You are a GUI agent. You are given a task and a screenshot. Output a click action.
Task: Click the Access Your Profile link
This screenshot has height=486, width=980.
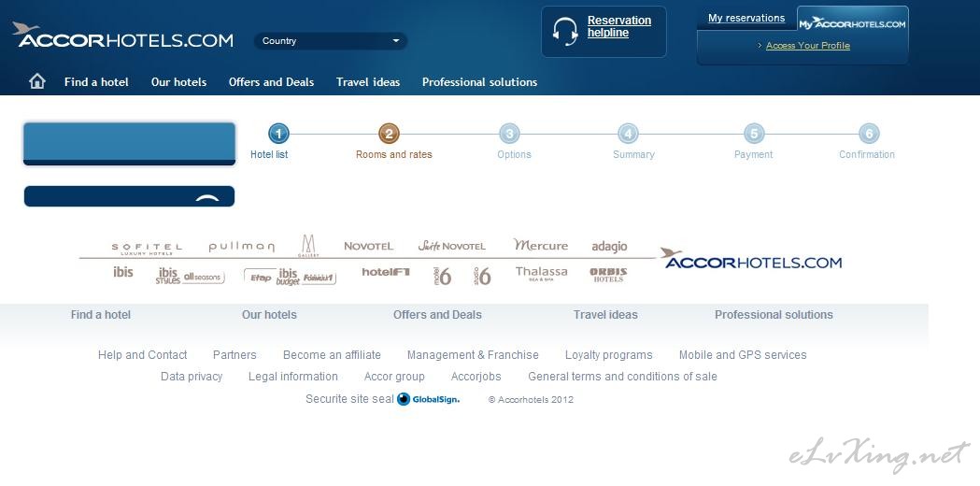tap(807, 46)
